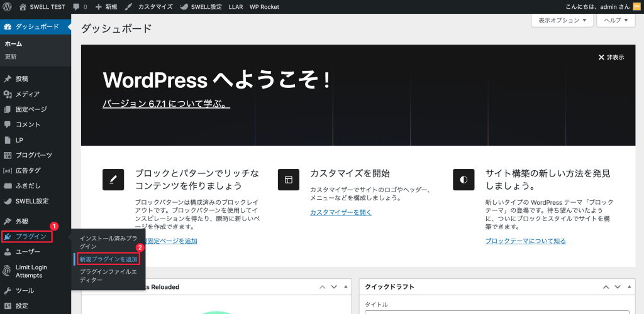Click the speech balloon icon beside ふきだし
This screenshot has height=314, width=644.
(x=8, y=186)
